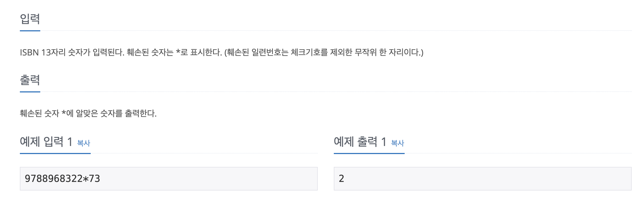Select the 출력 section heading

(30, 80)
